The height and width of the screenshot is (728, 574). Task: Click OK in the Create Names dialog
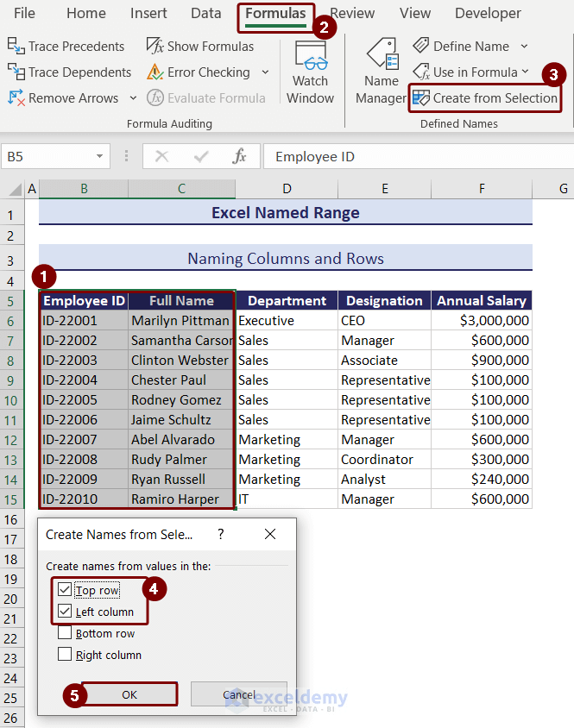click(x=129, y=694)
